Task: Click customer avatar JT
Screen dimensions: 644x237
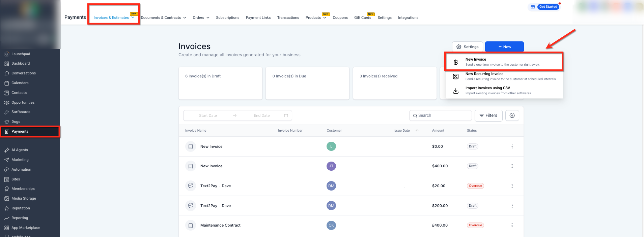Action: (x=331, y=166)
